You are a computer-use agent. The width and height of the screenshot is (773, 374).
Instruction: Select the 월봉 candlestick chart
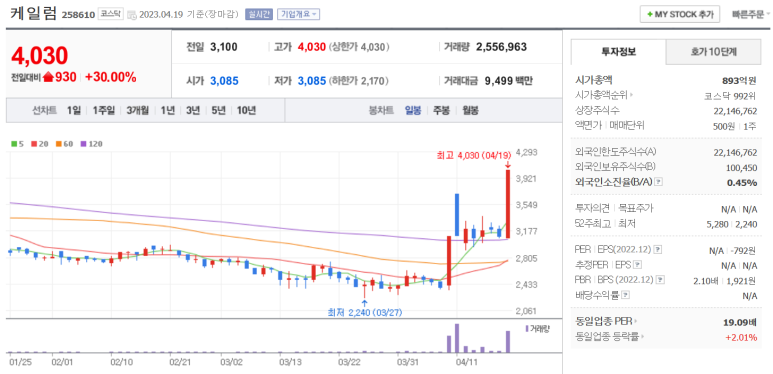pos(470,110)
